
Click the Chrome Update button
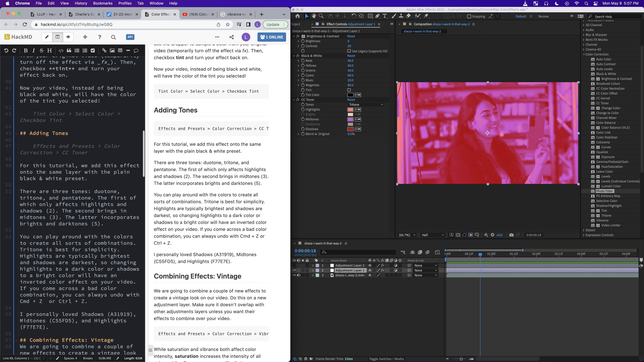pyautogui.click(x=273, y=24)
